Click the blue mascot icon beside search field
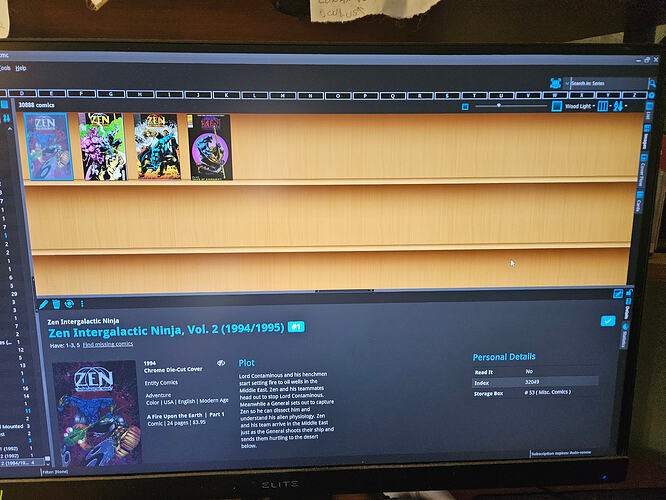This screenshot has height=500, width=666. tap(555, 82)
